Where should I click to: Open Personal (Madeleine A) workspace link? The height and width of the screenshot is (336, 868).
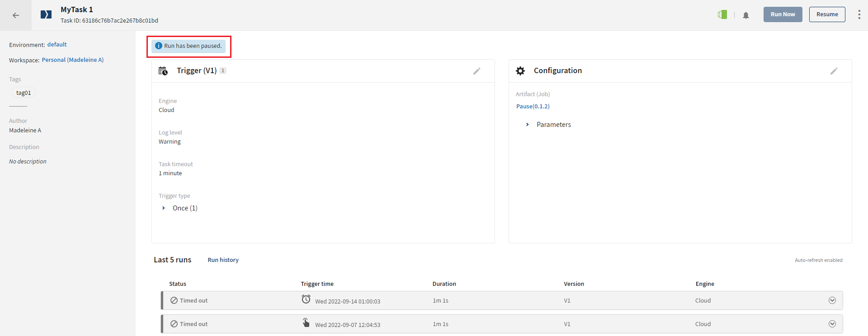pos(73,60)
